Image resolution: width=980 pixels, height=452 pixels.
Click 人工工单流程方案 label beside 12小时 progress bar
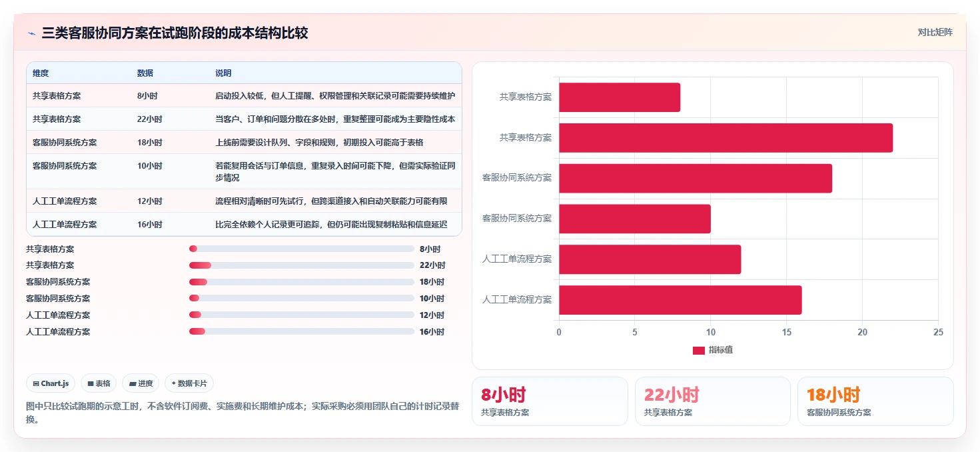pos(58,315)
